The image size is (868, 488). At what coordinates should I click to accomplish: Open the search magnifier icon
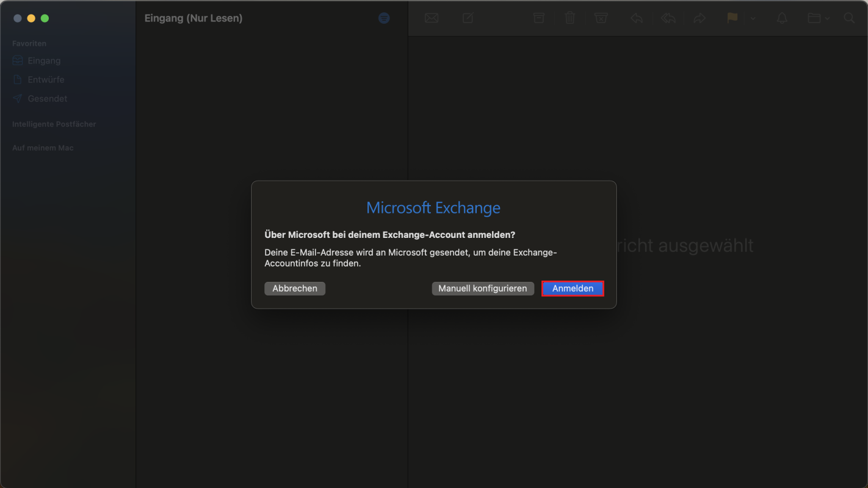[x=849, y=18]
